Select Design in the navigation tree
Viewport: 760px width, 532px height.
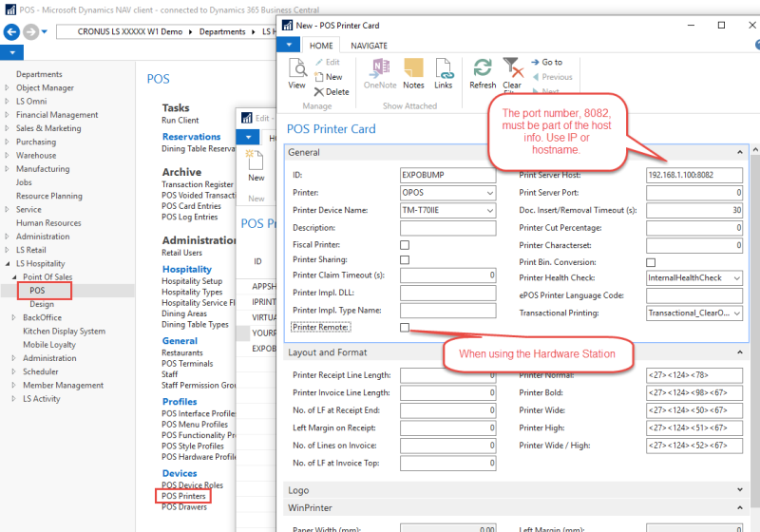click(x=42, y=304)
